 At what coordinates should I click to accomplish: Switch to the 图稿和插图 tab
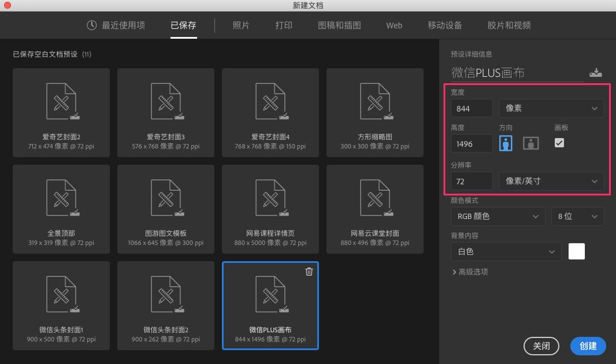tap(339, 25)
